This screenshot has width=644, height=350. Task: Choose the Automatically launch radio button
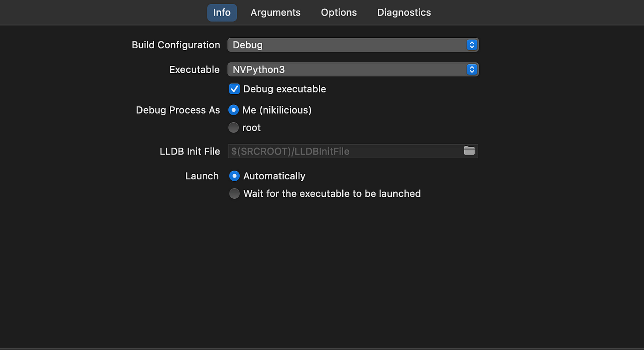(235, 176)
